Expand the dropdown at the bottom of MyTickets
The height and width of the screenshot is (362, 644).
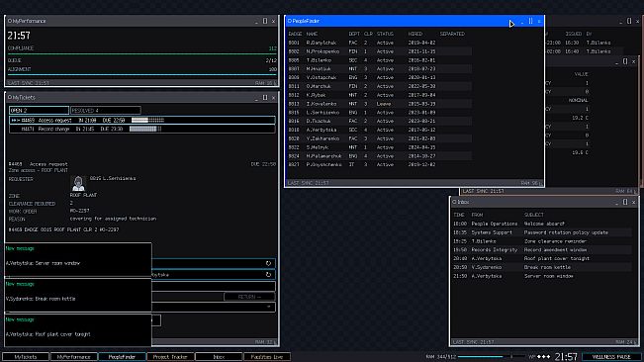pyautogui.click(x=269, y=307)
